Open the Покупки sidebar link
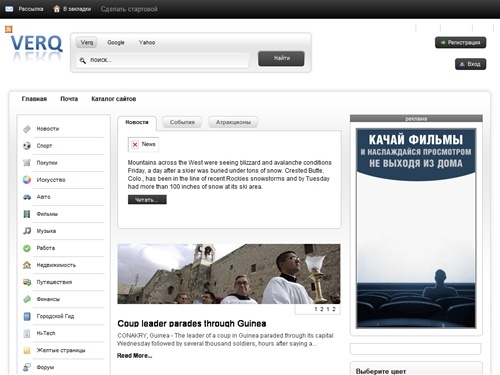Image resolution: width=500 pixels, height=375 pixels. coord(47,163)
